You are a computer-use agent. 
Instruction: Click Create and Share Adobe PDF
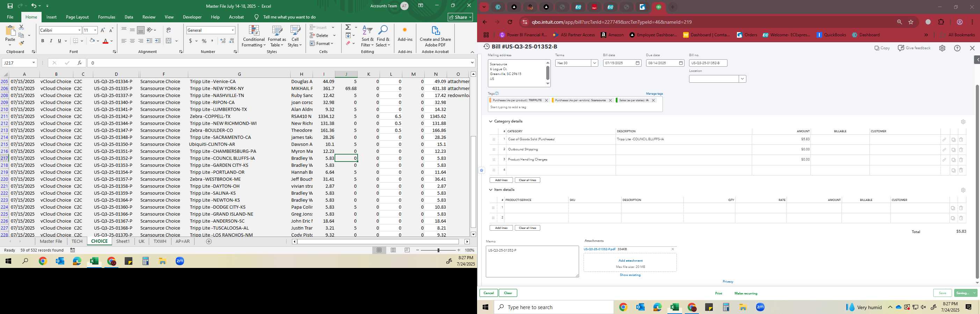point(435,37)
